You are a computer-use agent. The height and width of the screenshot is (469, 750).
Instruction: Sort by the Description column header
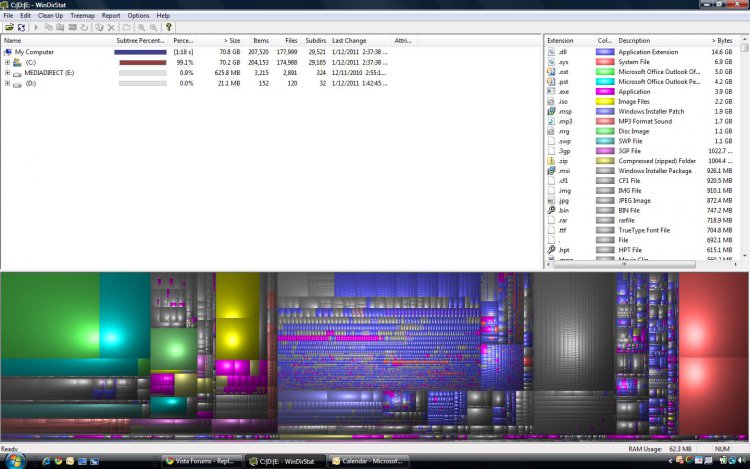(x=659, y=41)
